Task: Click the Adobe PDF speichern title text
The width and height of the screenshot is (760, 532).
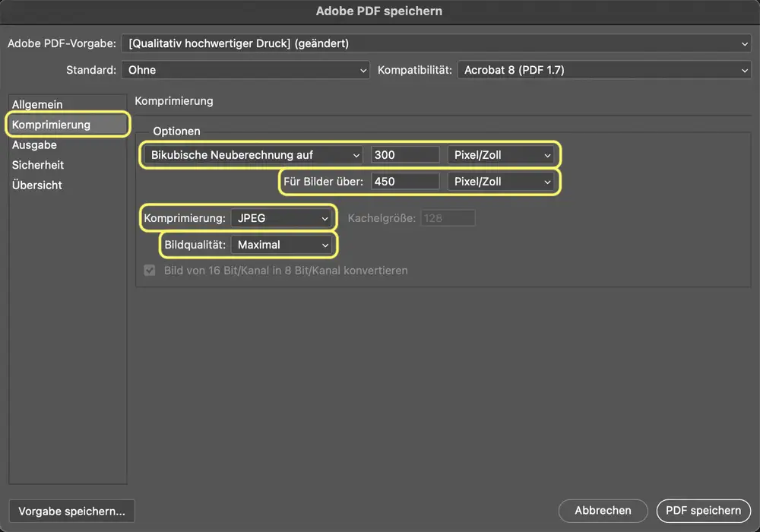Action: point(379,11)
